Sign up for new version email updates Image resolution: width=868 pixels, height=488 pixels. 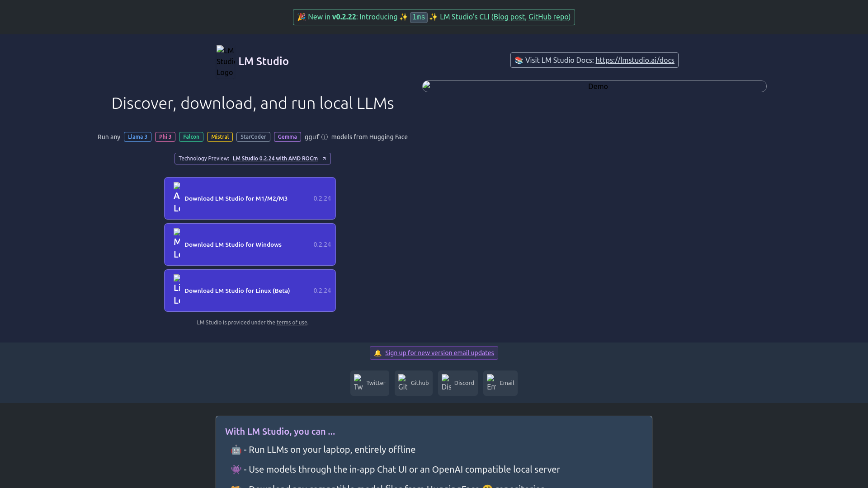439,353
